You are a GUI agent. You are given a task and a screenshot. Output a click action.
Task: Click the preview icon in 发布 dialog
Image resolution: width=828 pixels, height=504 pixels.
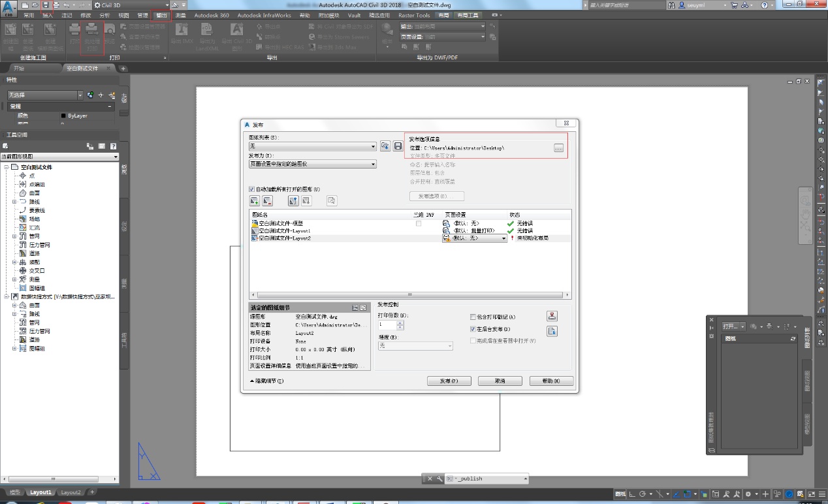pos(332,200)
